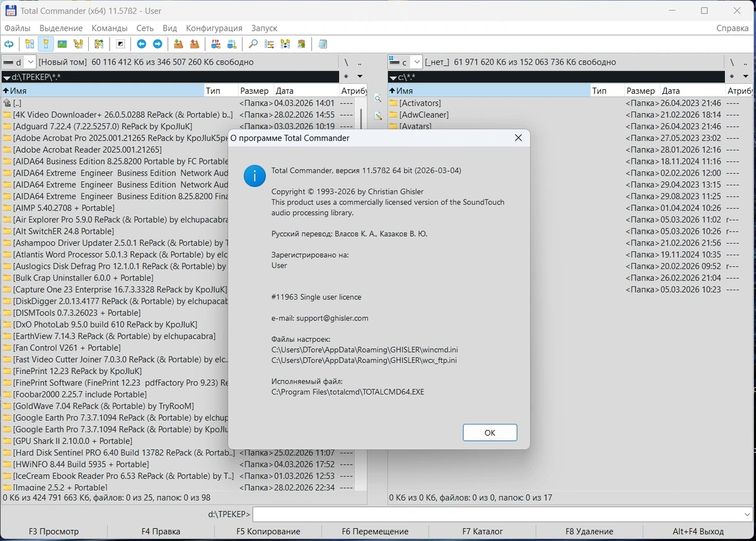This screenshot has height=541, width=756.
Task: Open the FTP connect toolbar icon
Action: [215, 44]
